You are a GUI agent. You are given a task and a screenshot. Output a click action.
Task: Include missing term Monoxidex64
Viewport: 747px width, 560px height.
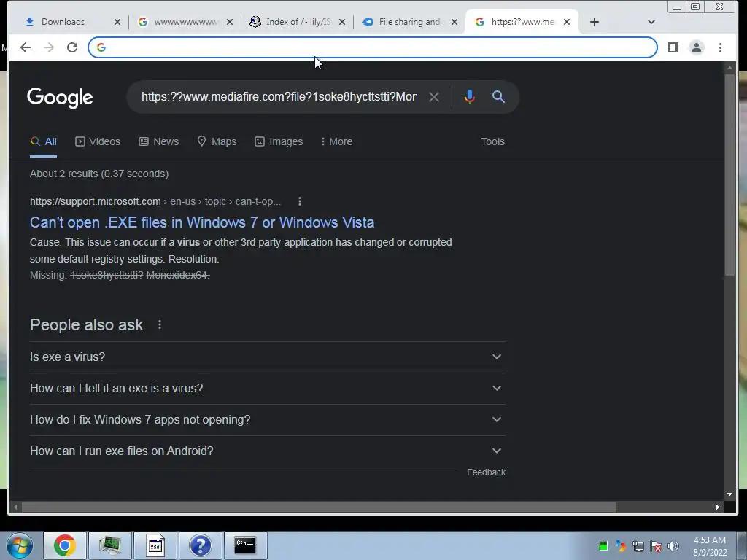(178, 275)
